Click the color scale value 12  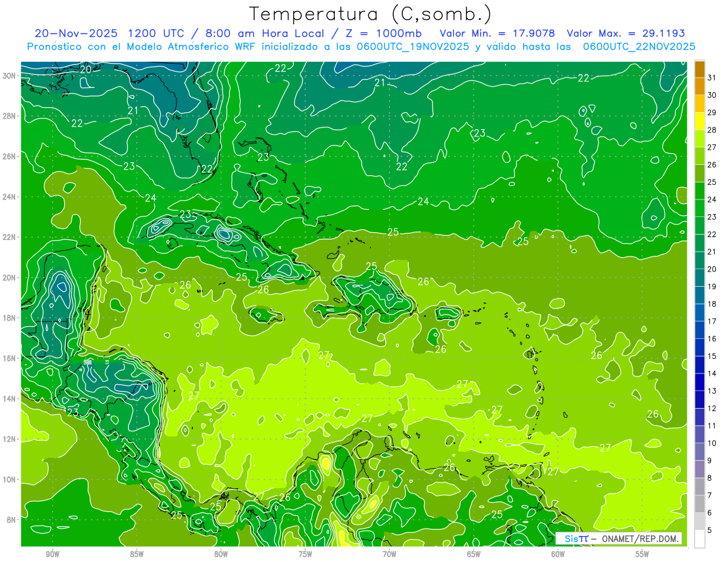coord(712,409)
